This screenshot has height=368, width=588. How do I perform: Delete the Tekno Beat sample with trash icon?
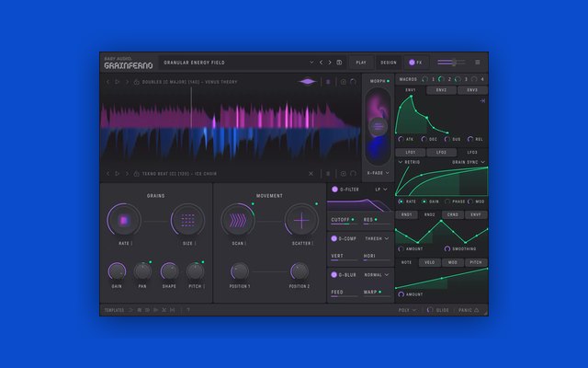coord(328,174)
